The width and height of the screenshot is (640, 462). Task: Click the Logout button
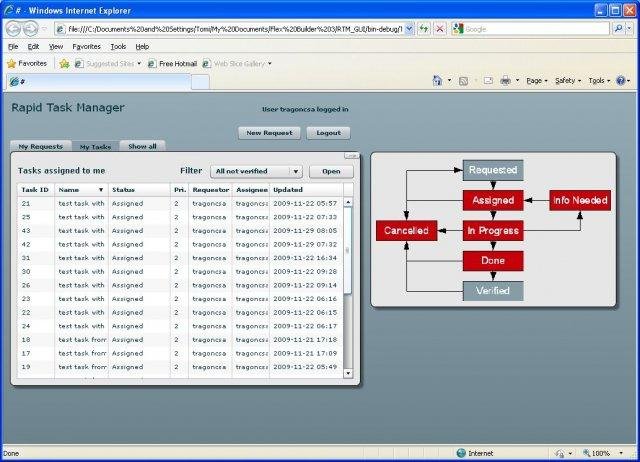click(x=328, y=133)
